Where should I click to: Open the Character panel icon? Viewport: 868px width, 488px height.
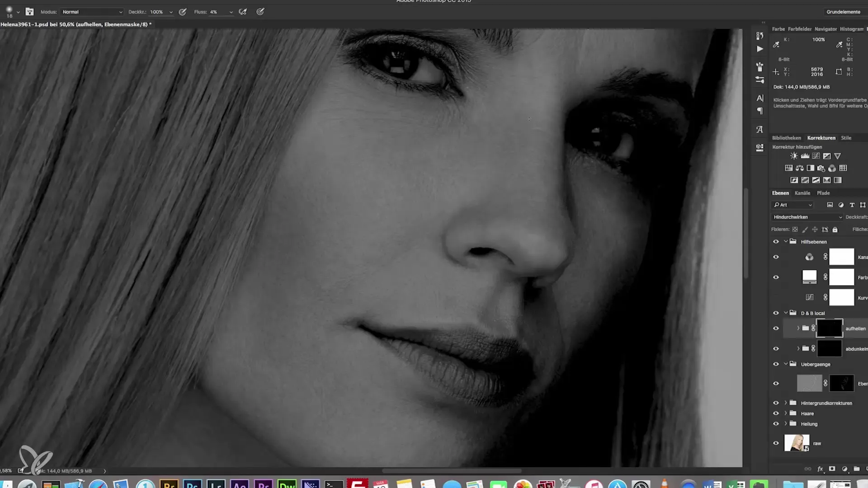coord(760,98)
